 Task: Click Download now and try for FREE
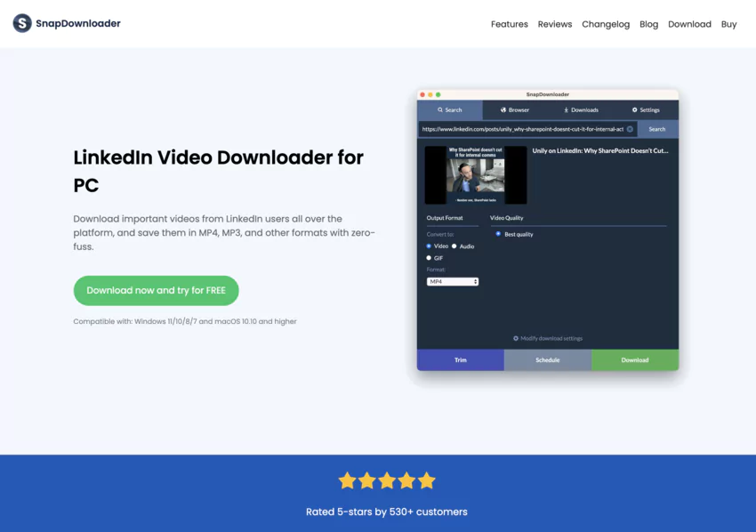pyautogui.click(x=156, y=290)
